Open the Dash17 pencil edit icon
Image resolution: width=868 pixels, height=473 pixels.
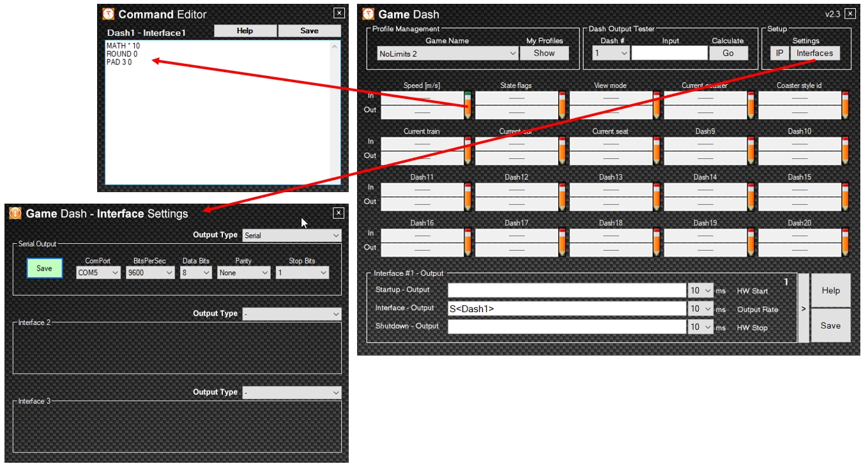[562, 243]
